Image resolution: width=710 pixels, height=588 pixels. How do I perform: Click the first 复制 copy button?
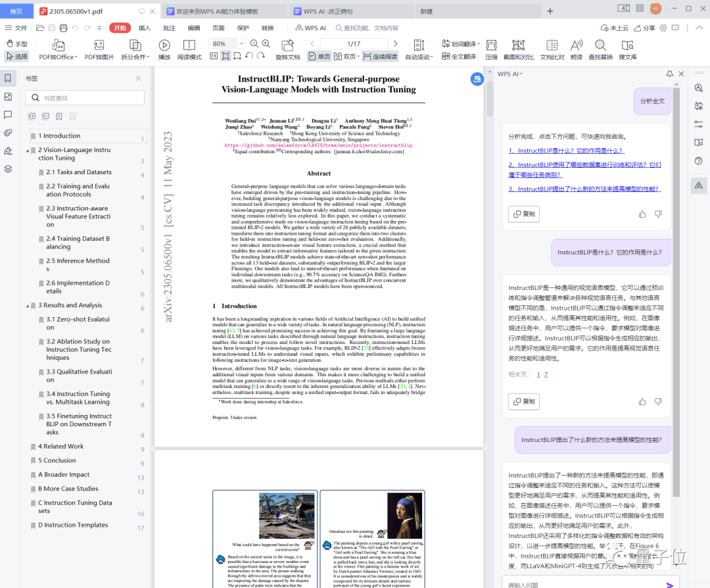pyautogui.click(x=524, y=214)
